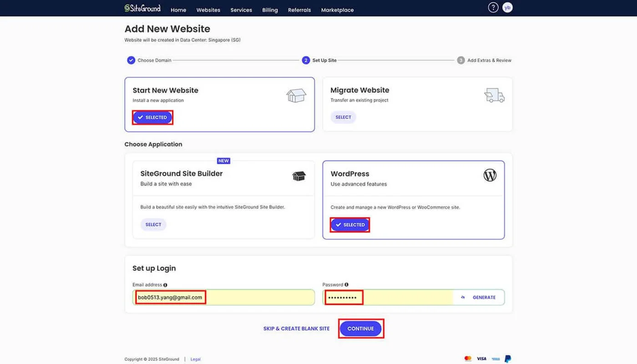Open the Marketplace menu item

pyautogui.click(x=337, y=10)
